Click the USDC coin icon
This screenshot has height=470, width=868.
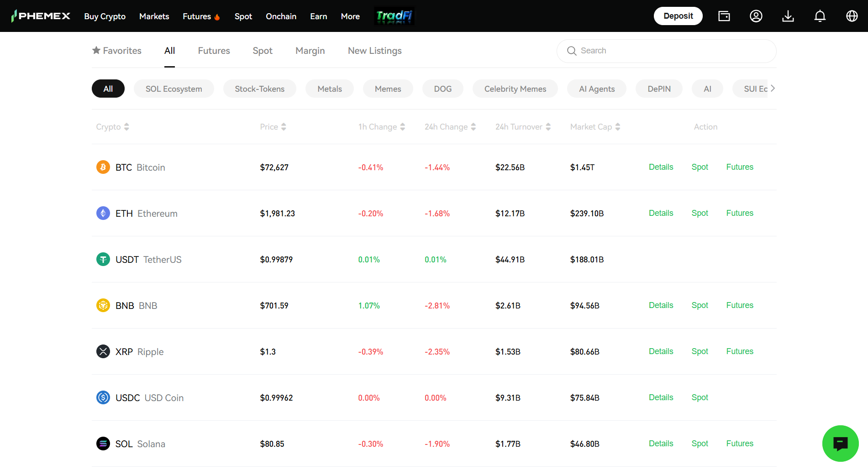click(x=103, y=397)
